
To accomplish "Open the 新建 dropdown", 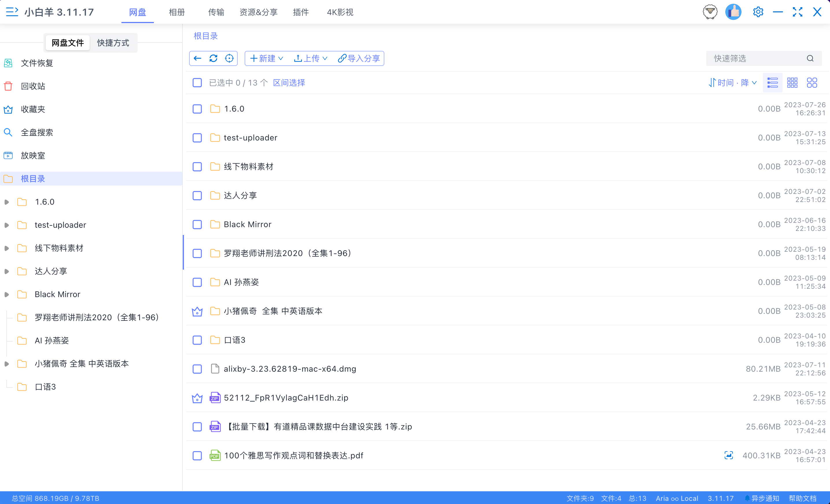I will [266, 58].
